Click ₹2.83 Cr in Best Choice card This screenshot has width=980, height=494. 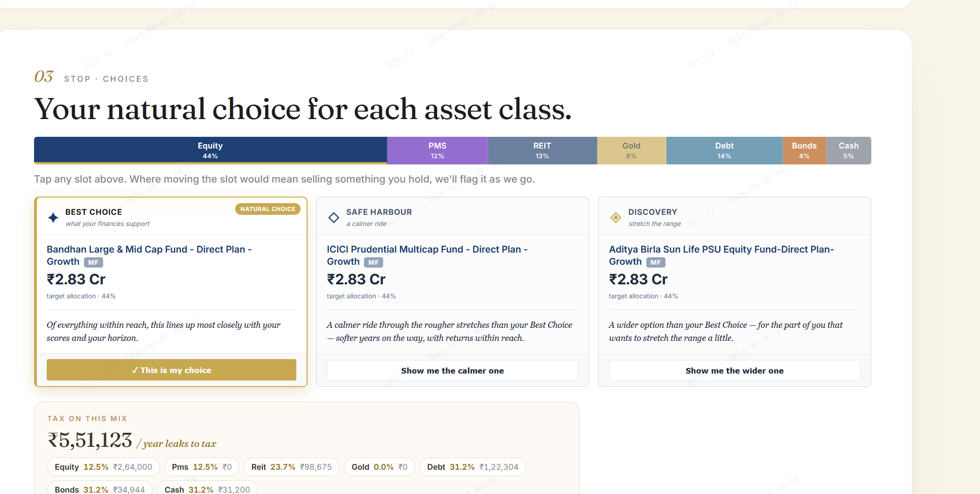(x=76, y=279)
